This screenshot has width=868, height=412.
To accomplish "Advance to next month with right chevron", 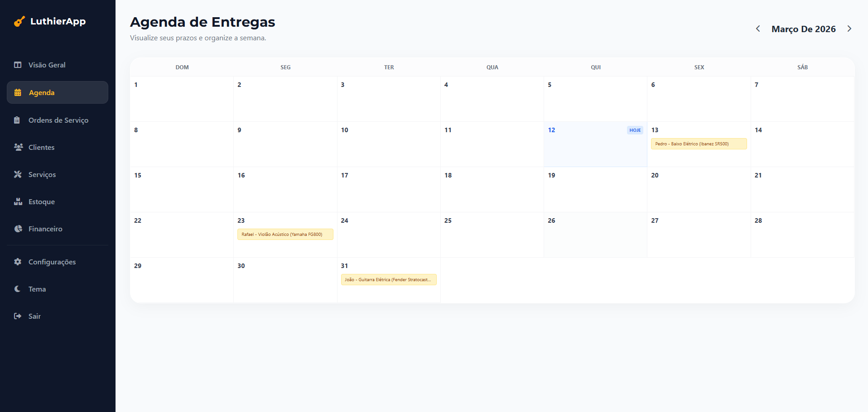I will click(x=849, y=29).
